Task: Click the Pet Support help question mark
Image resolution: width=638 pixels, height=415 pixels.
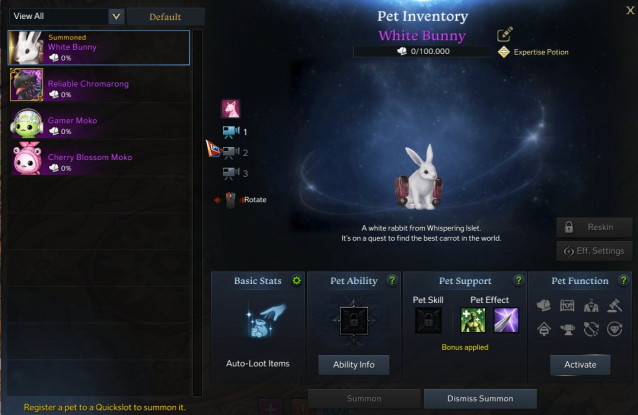Action: point(518,280)
